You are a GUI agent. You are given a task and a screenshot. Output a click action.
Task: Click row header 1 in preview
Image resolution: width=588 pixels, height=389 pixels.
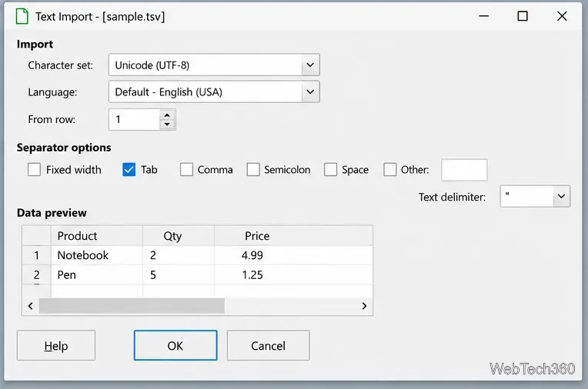click(36, 255)
